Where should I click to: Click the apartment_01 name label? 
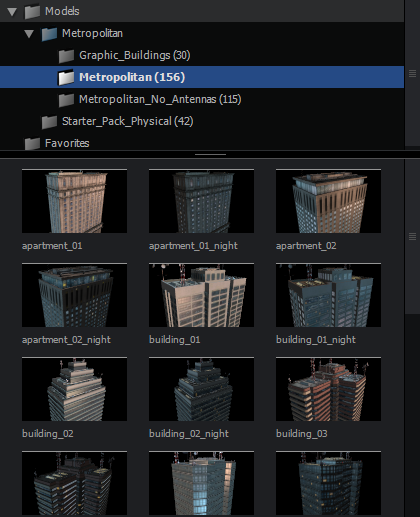tap(52, 246)
